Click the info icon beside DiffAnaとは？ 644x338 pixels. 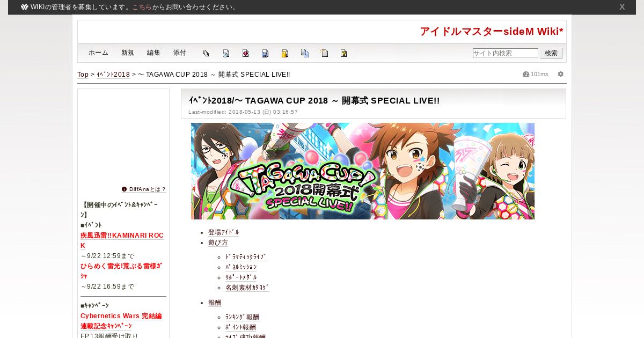pyautogui.click(x=125, y=189)
